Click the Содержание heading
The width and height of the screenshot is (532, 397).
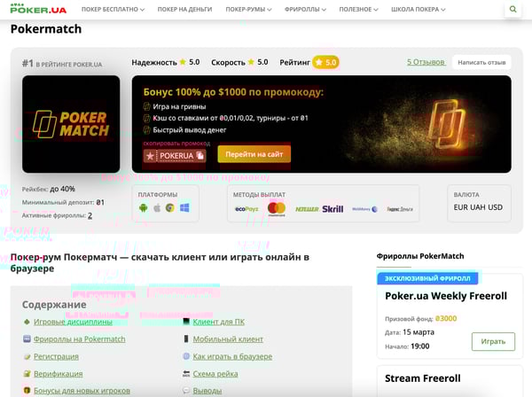pyautogui.click(x=54, y=305)
